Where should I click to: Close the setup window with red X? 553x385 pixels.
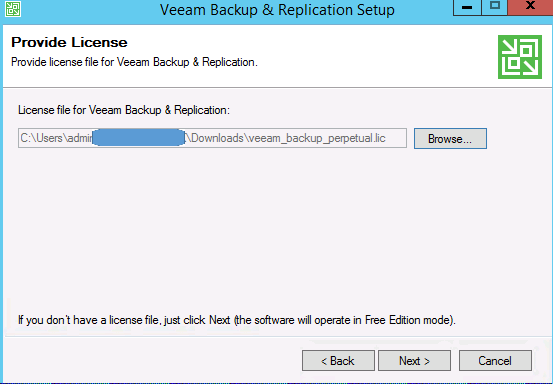530,7
